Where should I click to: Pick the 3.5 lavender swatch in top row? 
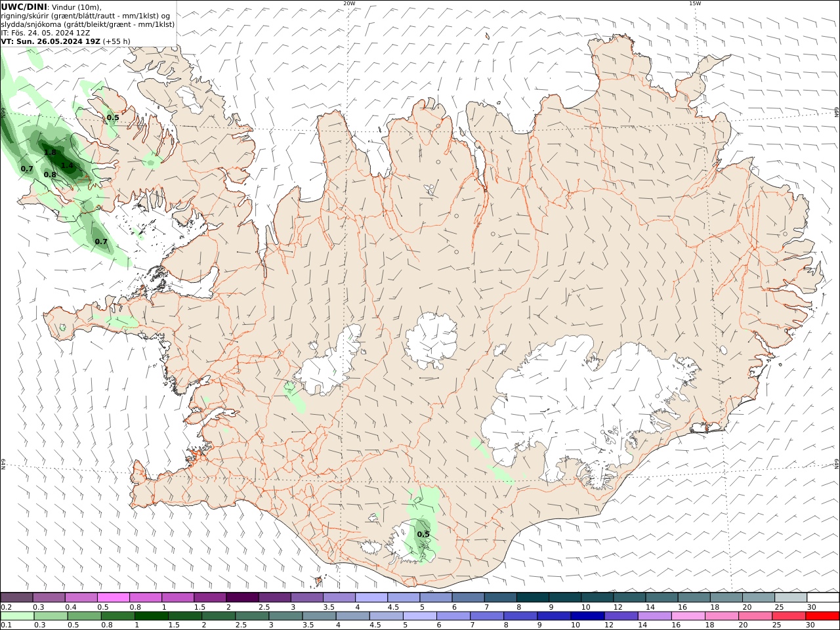[339, 597]
